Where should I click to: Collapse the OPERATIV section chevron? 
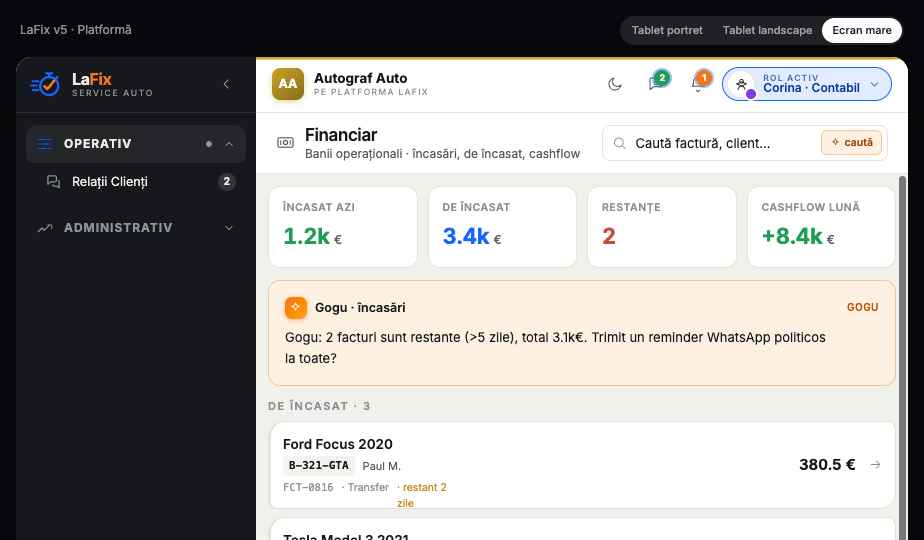coord(229,144)
